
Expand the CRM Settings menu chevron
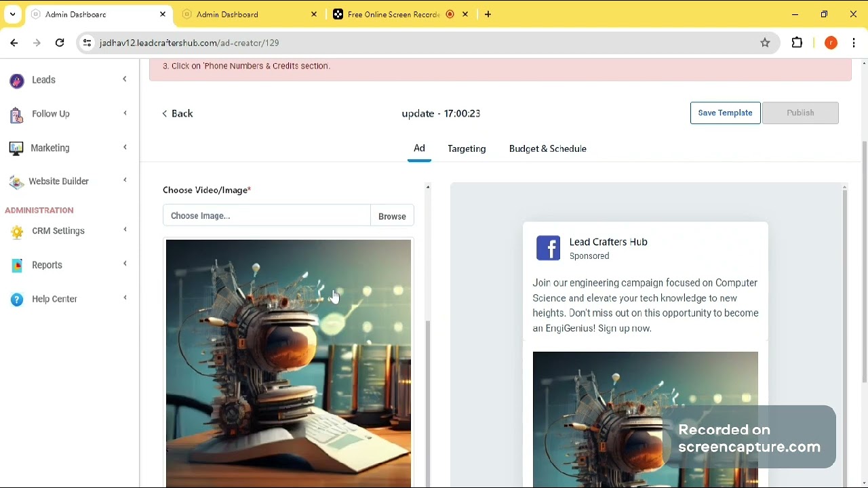[125, 230]
